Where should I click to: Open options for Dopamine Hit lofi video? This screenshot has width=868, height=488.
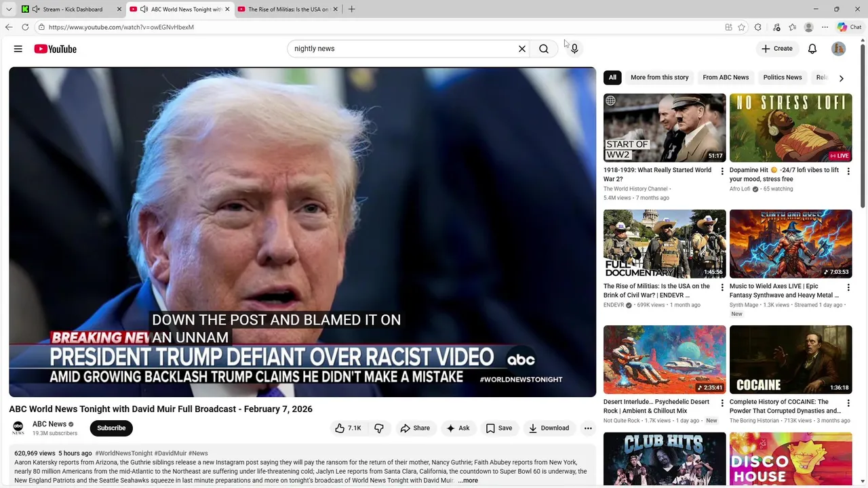click(848, 171)
